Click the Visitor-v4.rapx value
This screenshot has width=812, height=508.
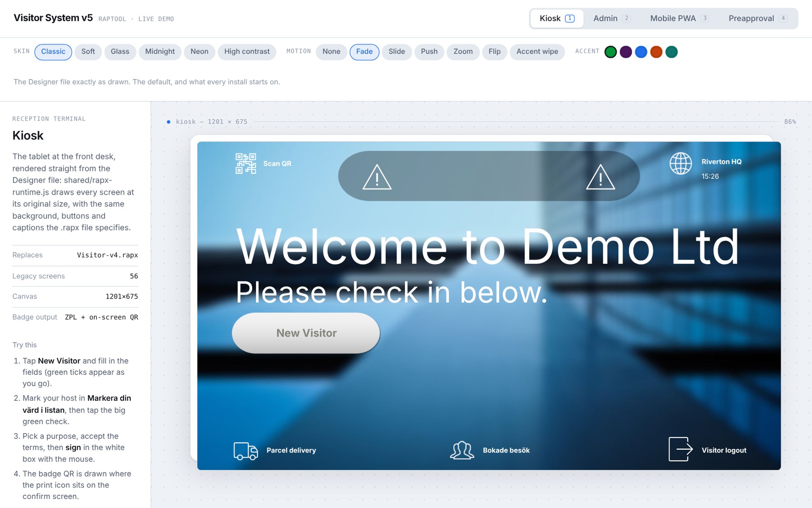coord(107,255)
